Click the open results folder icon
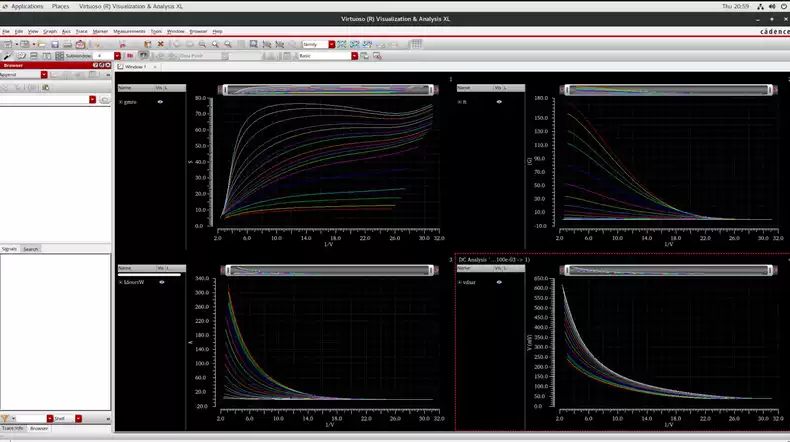The image size is (790, 442). [x=41, y=44]
